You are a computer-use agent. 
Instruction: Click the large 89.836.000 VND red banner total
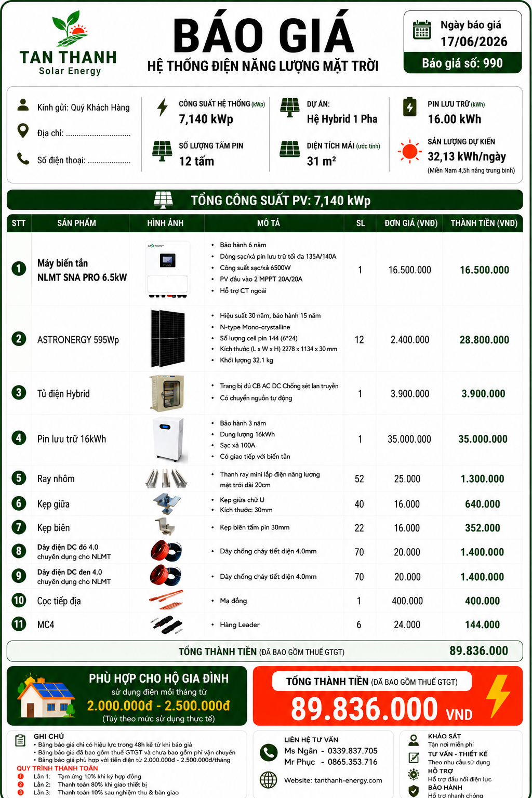(381, 709)
